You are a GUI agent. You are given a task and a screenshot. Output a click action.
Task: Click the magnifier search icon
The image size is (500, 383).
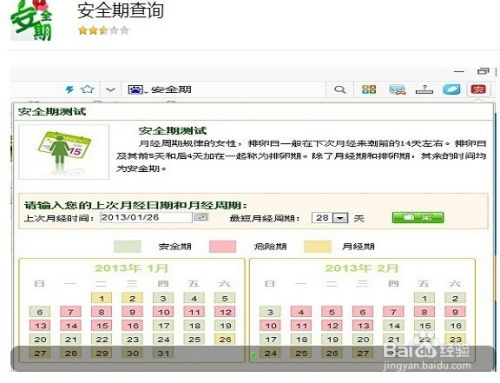(x=340, y=89)
